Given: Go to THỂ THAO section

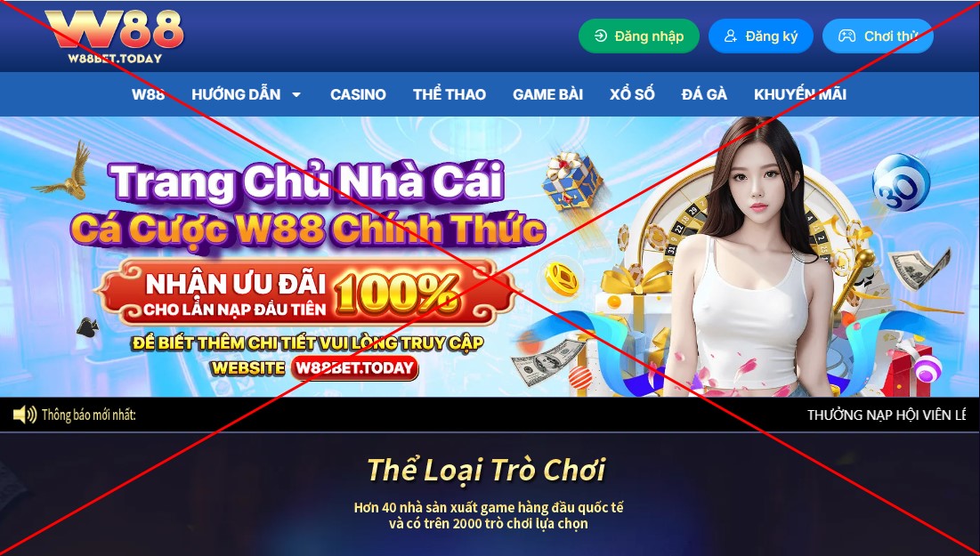Looking at the screenshot, I should 450,94.
